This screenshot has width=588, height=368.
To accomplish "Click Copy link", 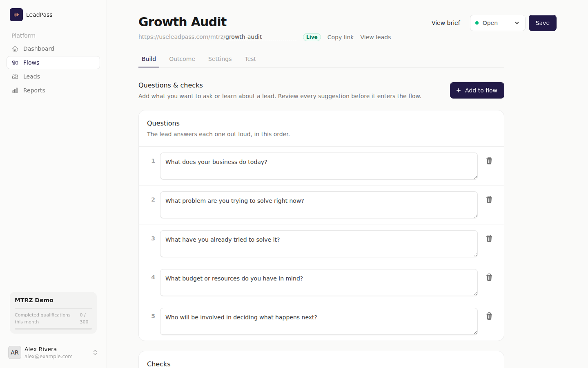I will [x=340, y=37].
